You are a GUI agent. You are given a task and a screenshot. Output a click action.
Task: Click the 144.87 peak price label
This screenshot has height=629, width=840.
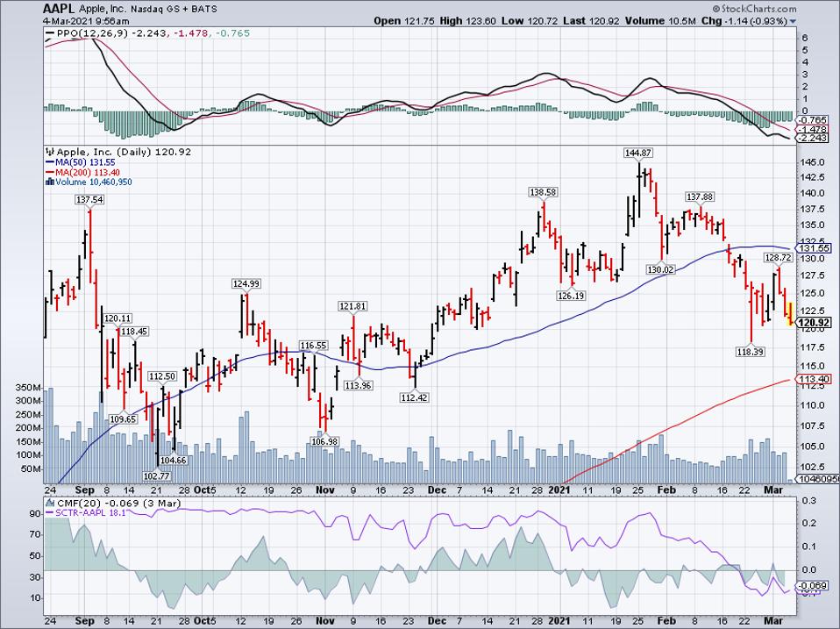[638, 153]
